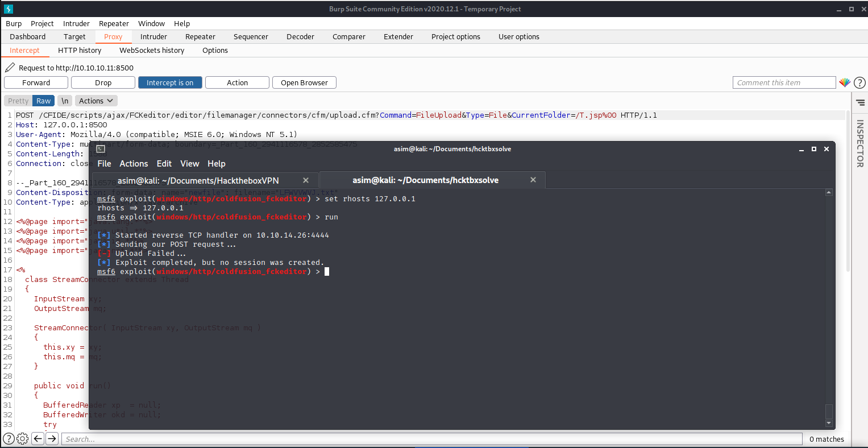Screen dimensions: 868x448
Task: Open the Project options tab
Action: tap(456, 36)
